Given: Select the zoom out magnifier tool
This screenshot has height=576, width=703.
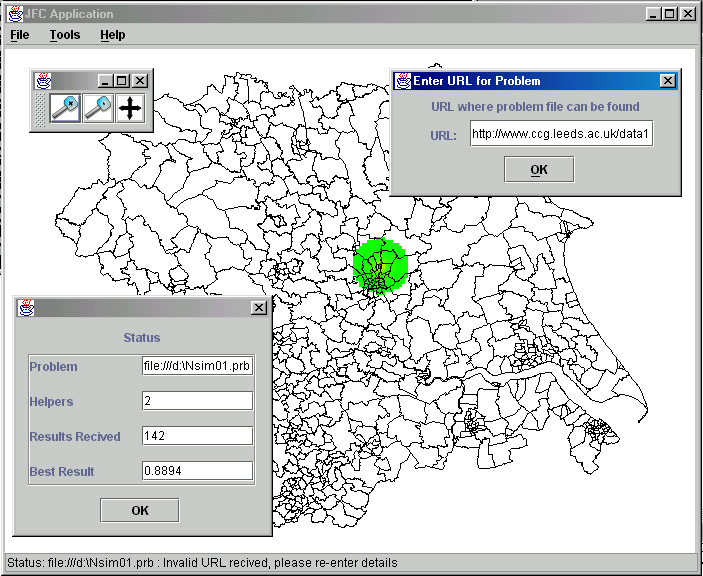Looking at the screenshot, I should (x=97, y=109).
